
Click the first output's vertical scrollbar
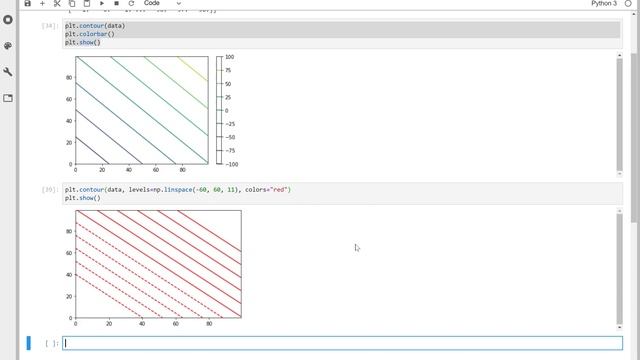(620, 114)
